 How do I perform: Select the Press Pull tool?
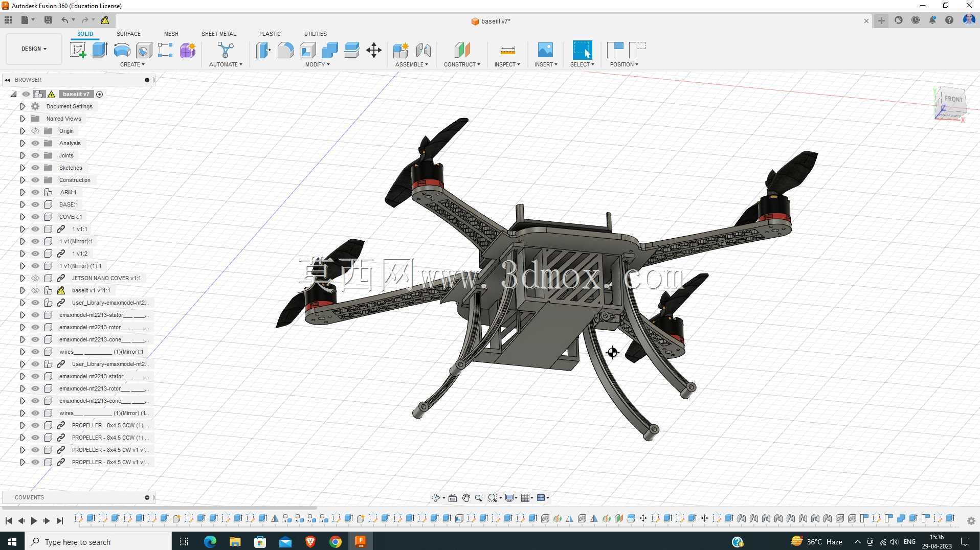tap(263, 50)
